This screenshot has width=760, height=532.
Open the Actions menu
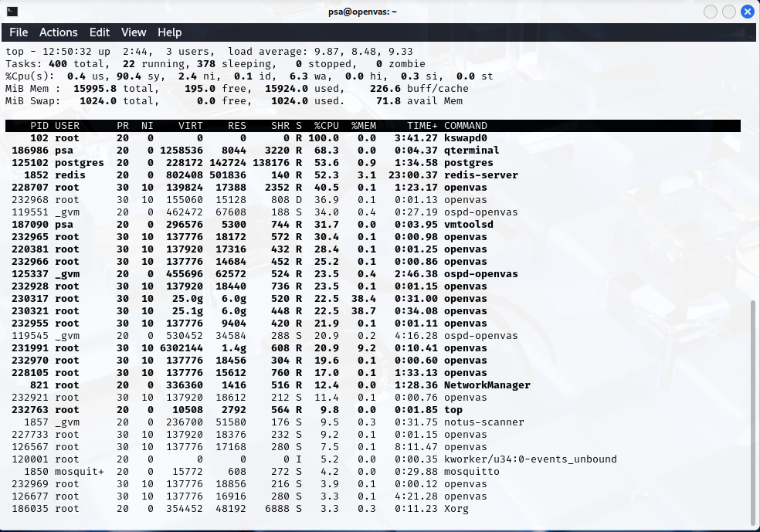[59, 32]
